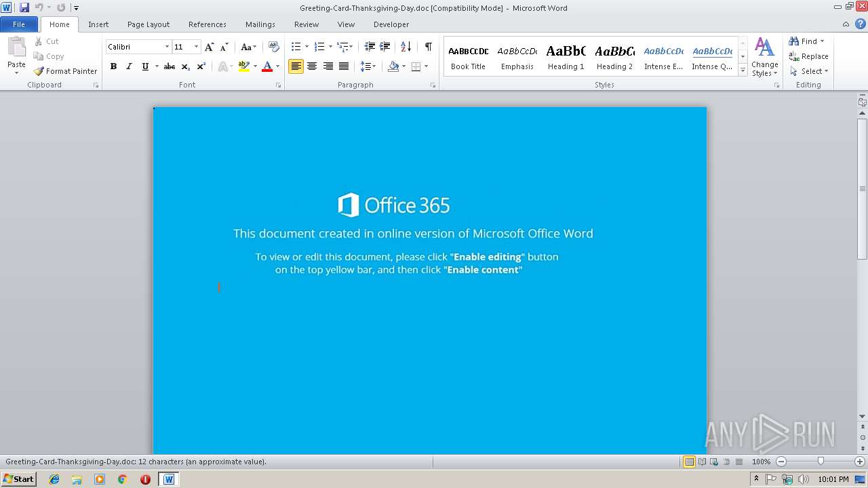
Task: Click the zoom slider handle
Action: click(x=821, y=462)
